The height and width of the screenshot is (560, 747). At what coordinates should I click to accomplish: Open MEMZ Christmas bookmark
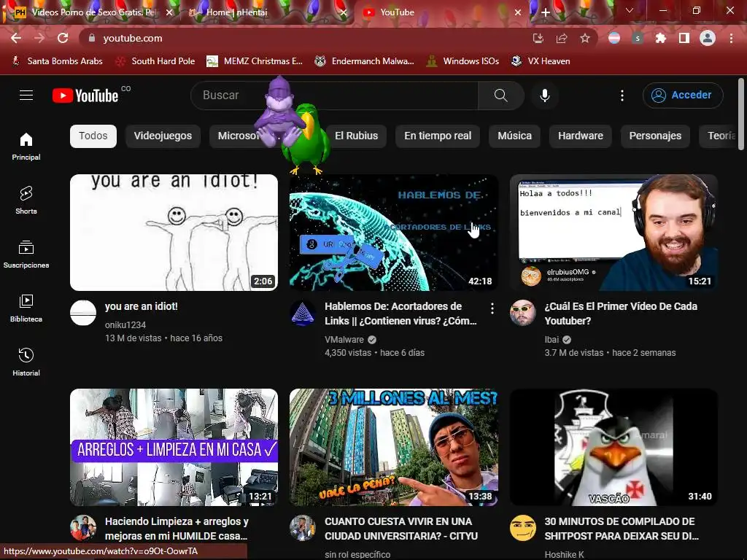tap(255, 61)
